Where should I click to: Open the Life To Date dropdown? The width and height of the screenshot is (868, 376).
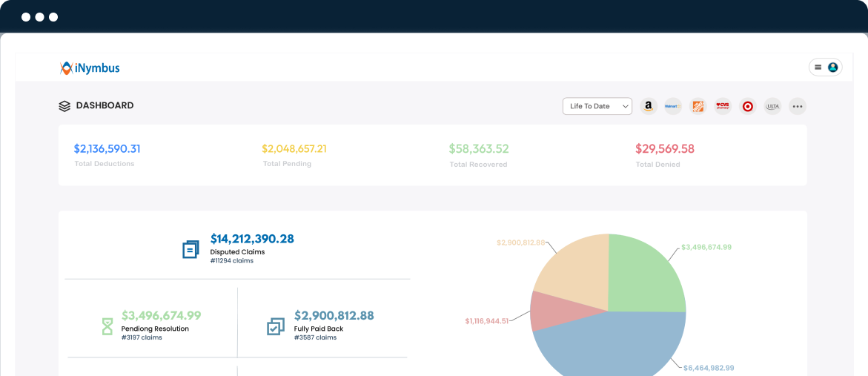pyautogui.click(x=597, y=106)
